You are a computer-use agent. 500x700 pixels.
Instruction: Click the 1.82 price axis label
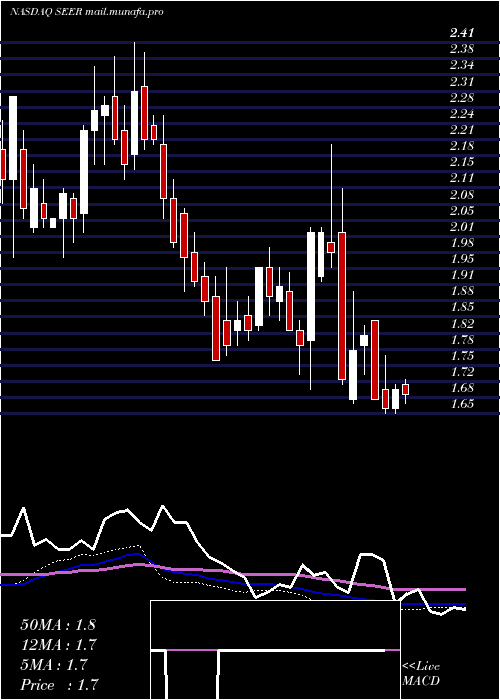462,323
